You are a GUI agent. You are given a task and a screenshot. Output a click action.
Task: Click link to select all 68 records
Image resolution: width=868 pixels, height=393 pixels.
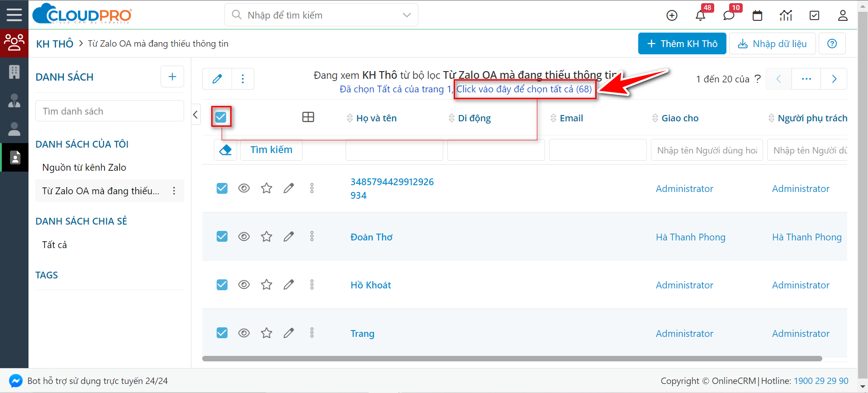tap(524, 89)
